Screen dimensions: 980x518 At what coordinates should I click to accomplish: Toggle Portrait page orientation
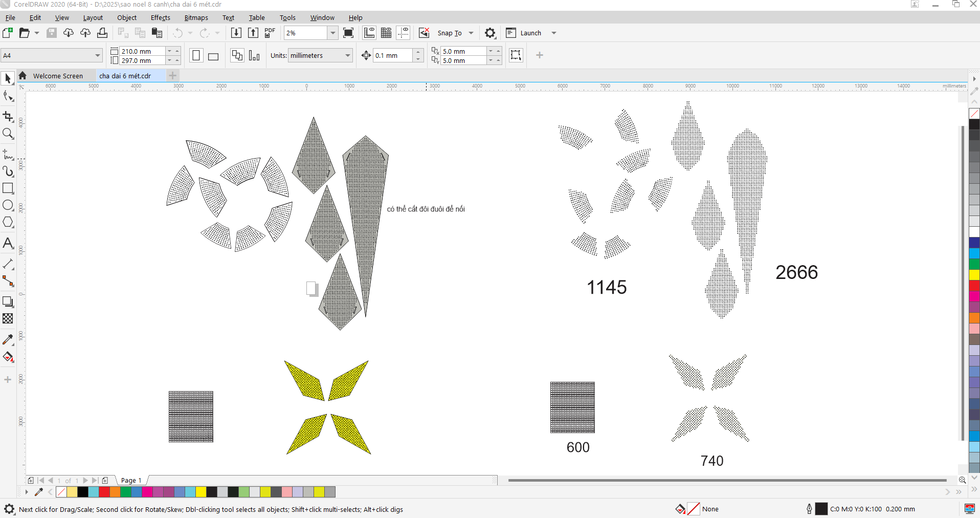point(196,55)
